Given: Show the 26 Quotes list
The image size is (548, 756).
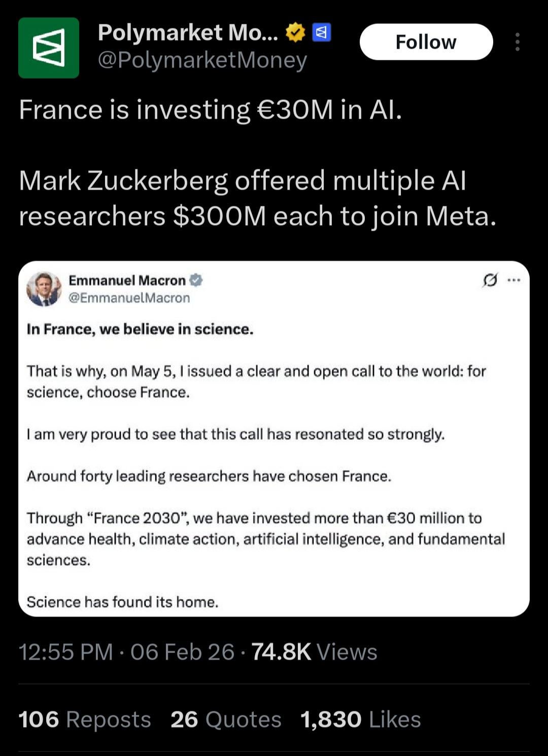Looking at the screenshot, I should (226, 719).
